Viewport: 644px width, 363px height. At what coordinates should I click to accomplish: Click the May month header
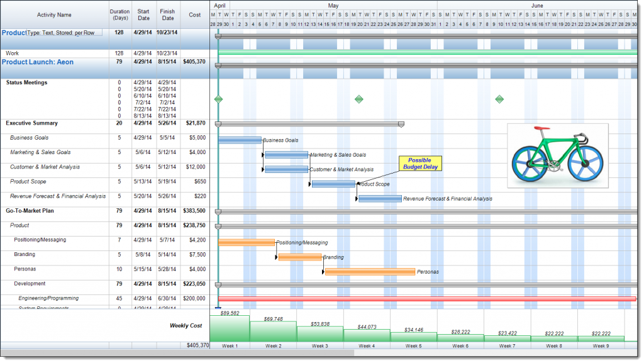[333, 5]
